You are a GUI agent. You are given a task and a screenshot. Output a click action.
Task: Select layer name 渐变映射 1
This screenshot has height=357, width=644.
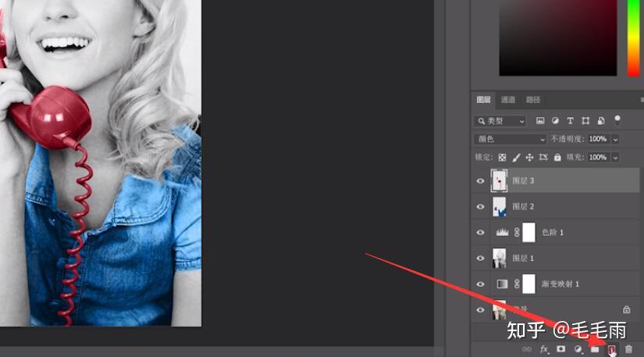click(x=560, y=284)
